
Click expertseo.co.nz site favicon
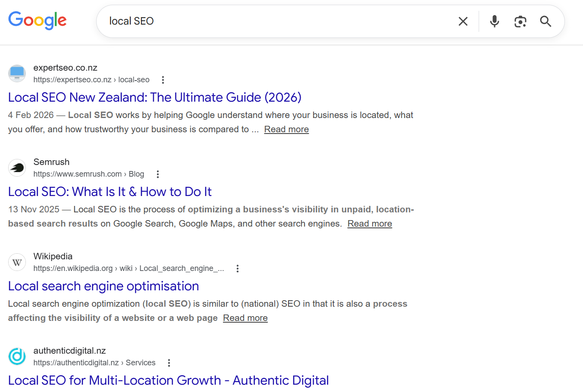[17, 73]
